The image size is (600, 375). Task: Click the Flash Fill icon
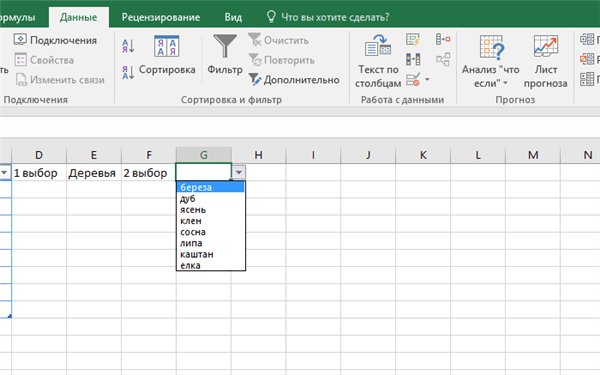pyautogui.click(x=413, y=39)
